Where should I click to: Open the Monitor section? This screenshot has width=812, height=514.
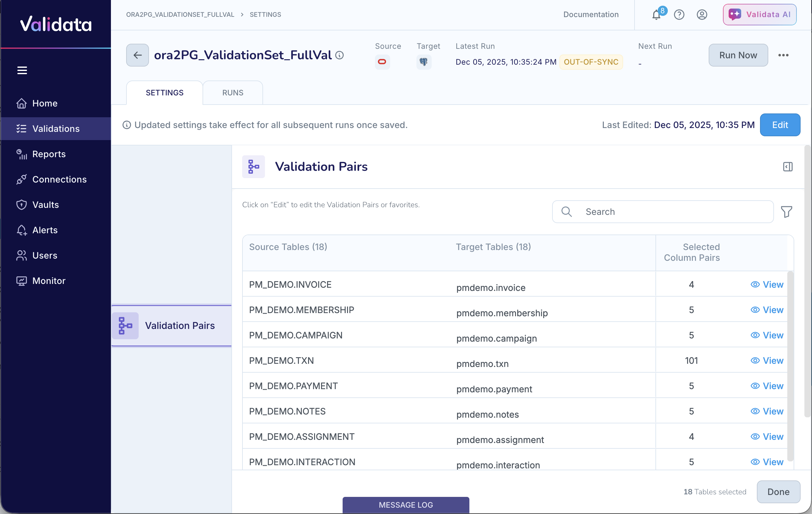pos(48,280)
